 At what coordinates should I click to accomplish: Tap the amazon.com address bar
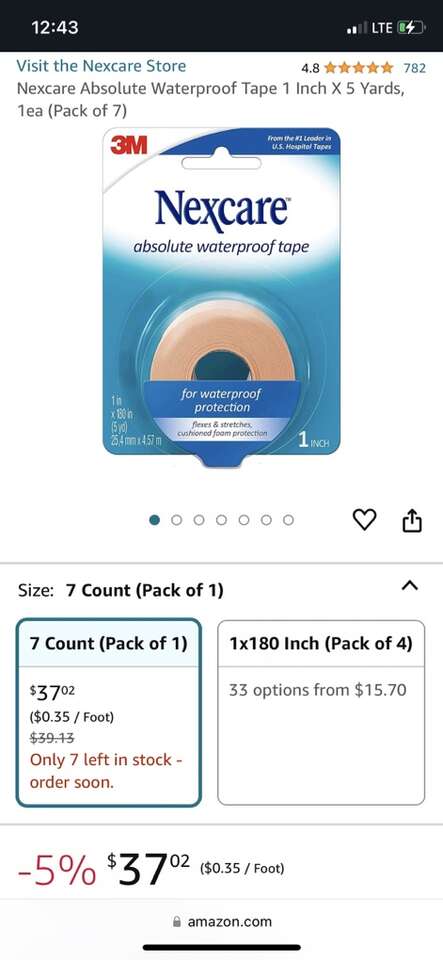[222, 921]
